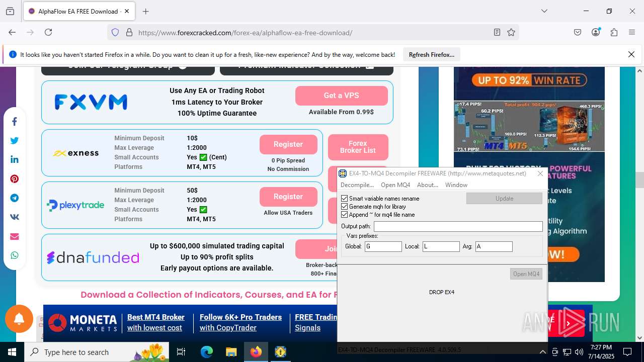Click the Windows search box

point(96,352)
